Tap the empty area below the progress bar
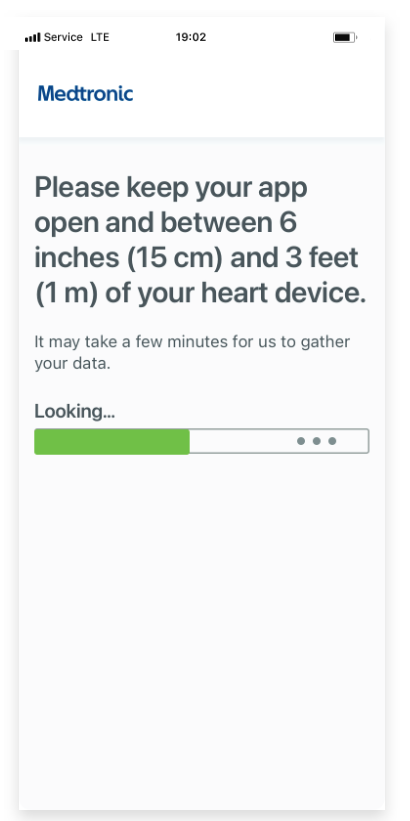The image size is (410, 821). tap(202, 628)
